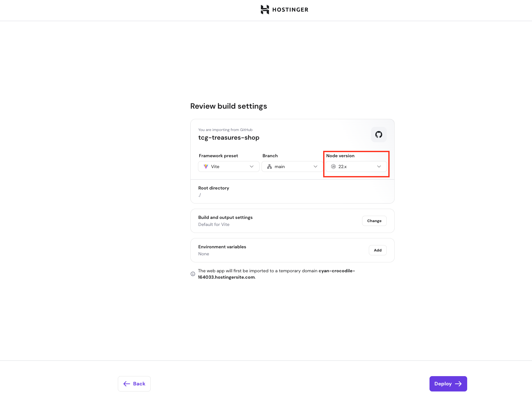This screenshot has height=410, width=532.
Task: Open the Node version dropdown chevron
Action: tap(379, 166)
